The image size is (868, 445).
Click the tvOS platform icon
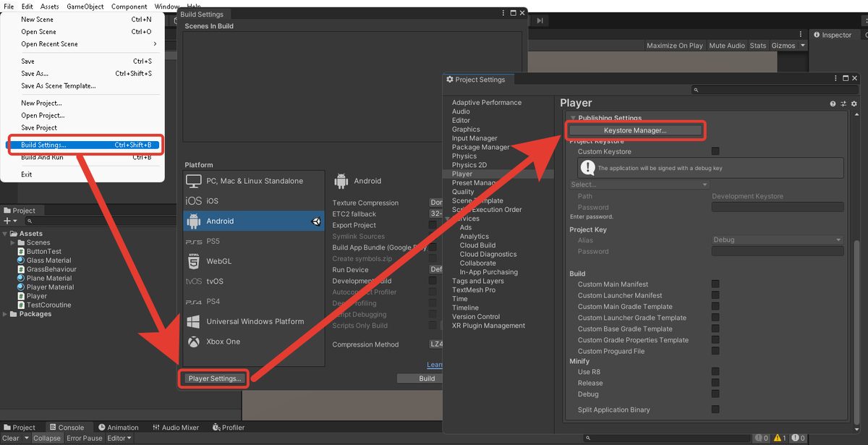[193, 281]
